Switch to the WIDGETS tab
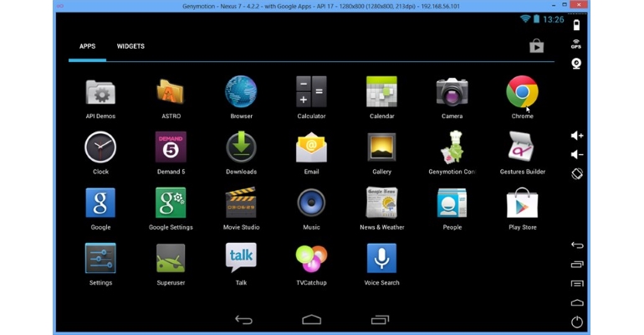This screenshot has width=644, height=335. [130, 46]
